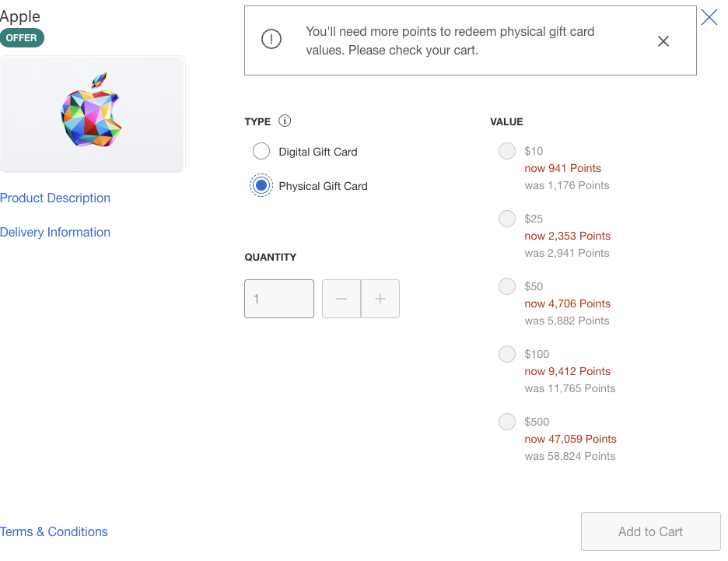728x561 pixels.
Task: Open the Product Description section
Action: (55, 198)
